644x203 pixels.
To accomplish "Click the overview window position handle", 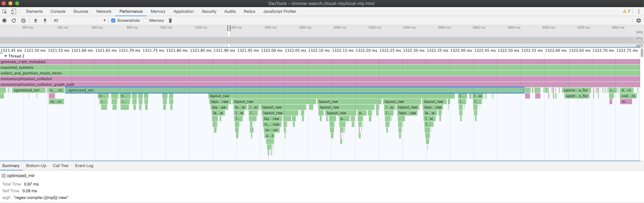I will pos(229,28).
